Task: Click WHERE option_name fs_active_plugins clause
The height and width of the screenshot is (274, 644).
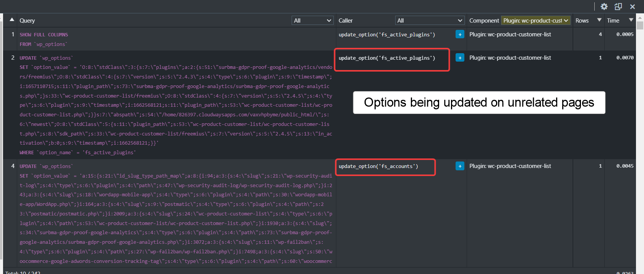Action: [78, 153]
